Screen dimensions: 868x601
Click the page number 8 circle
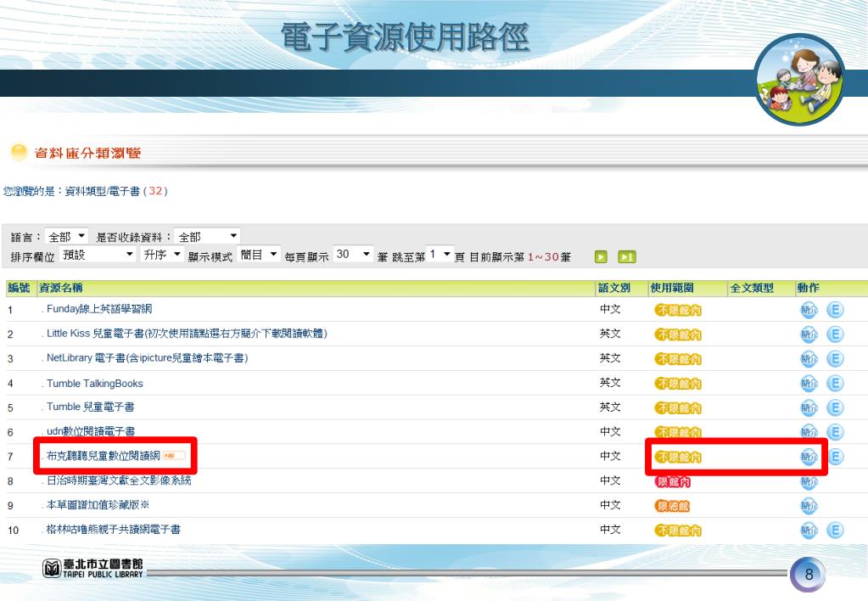pos(809,574)
